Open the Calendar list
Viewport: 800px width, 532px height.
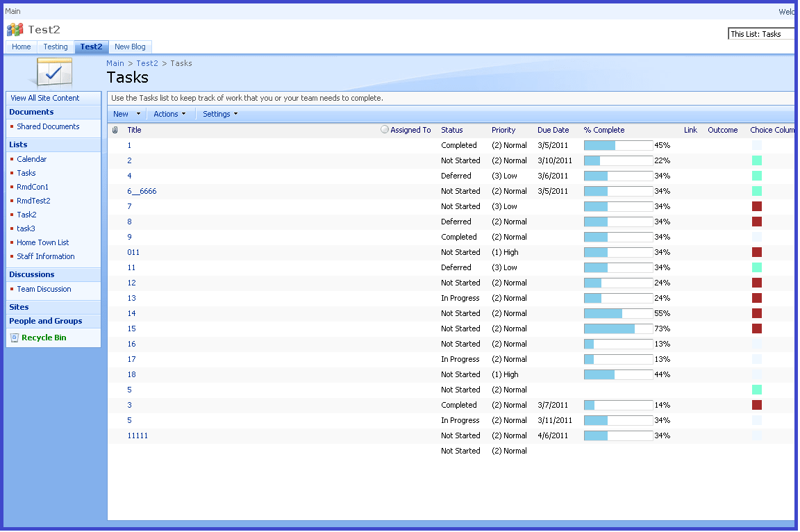click(x=32, y=159)
